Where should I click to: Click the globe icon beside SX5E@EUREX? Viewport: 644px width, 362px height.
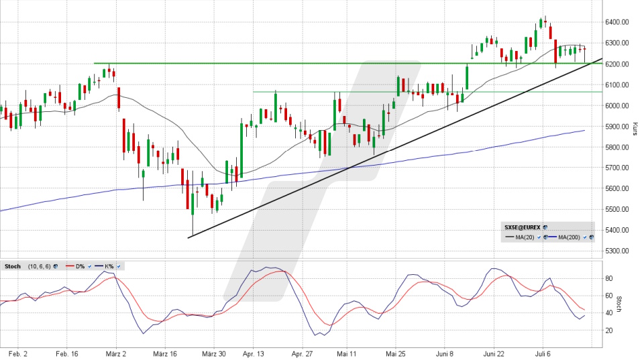(x=545, y=227)
